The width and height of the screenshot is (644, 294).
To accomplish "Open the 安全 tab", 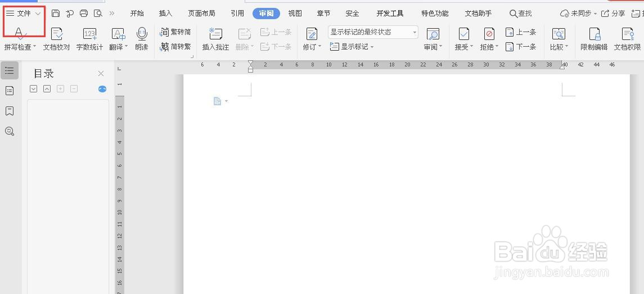I will coord(353,14).
